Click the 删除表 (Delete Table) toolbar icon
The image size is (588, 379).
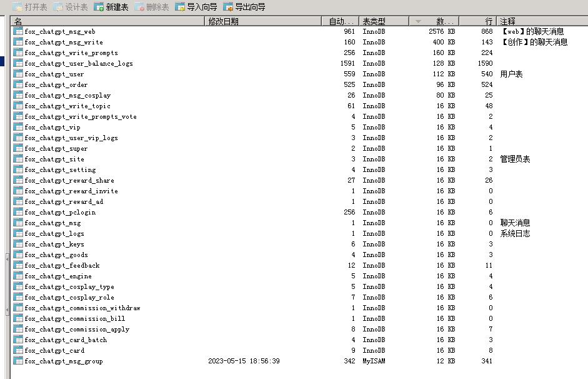[x=139, y=8]
